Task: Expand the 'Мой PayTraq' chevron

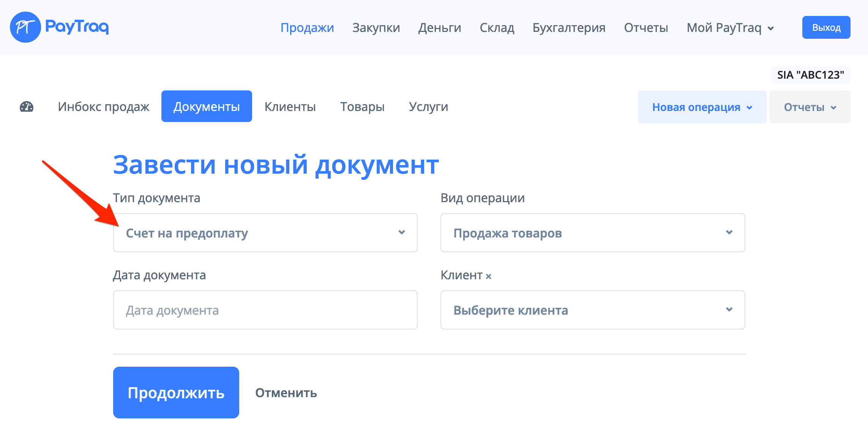Action: 771,28
